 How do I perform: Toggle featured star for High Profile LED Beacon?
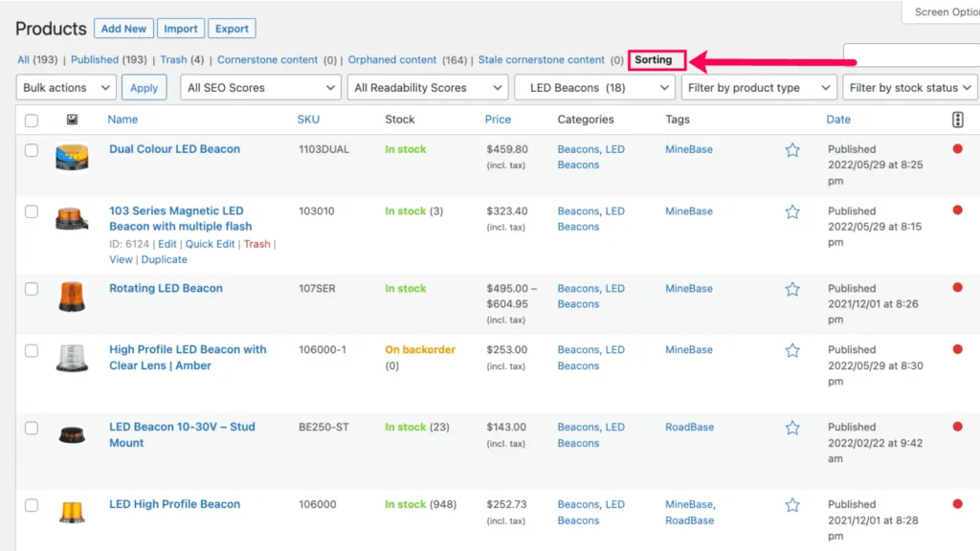pos(792,350)
